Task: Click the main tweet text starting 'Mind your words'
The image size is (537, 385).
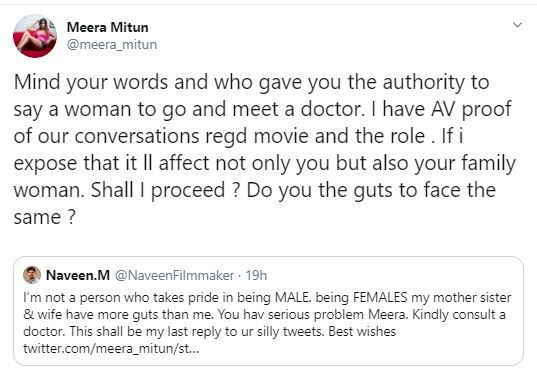Action: 264,149
